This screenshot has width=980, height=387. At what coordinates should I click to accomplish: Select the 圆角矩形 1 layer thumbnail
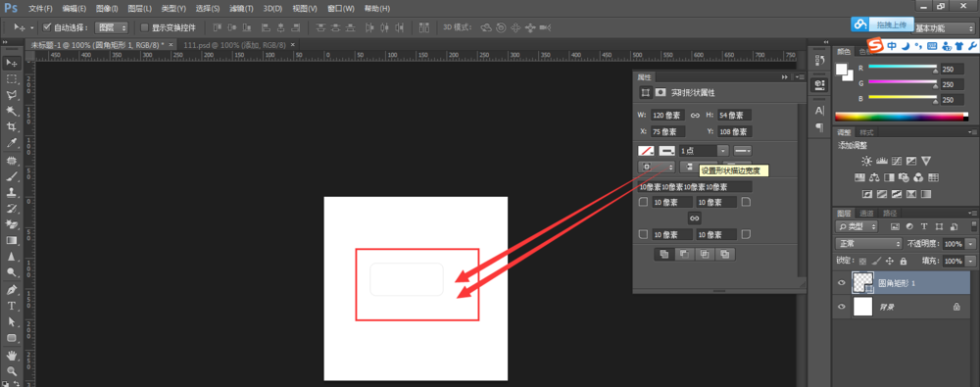click(863, 282)
